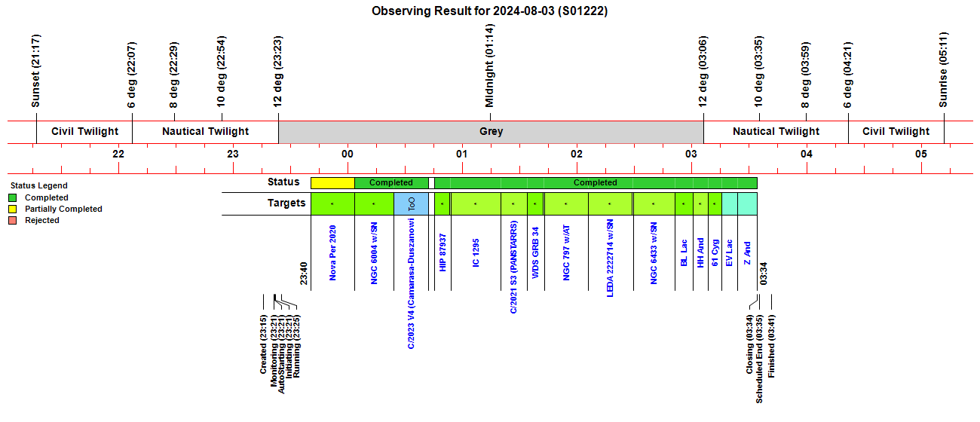Open the NGC 6004 w/SN target link
The width and height of the screenshot is (980, 422).
click(x=374, y=252)
